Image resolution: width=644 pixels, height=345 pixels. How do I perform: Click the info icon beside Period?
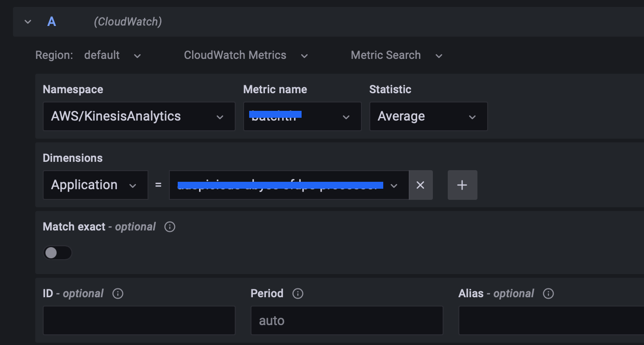(297, 294)
